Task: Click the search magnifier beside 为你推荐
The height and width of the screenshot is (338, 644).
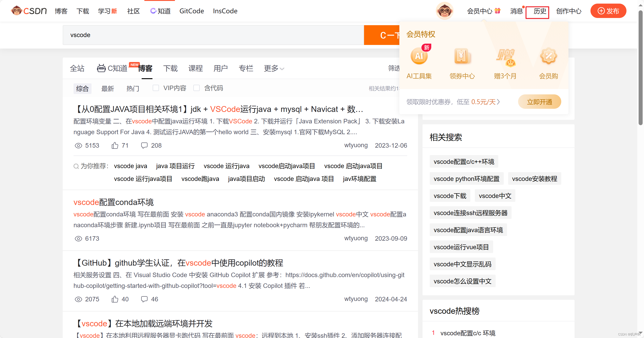Action: 76,166
